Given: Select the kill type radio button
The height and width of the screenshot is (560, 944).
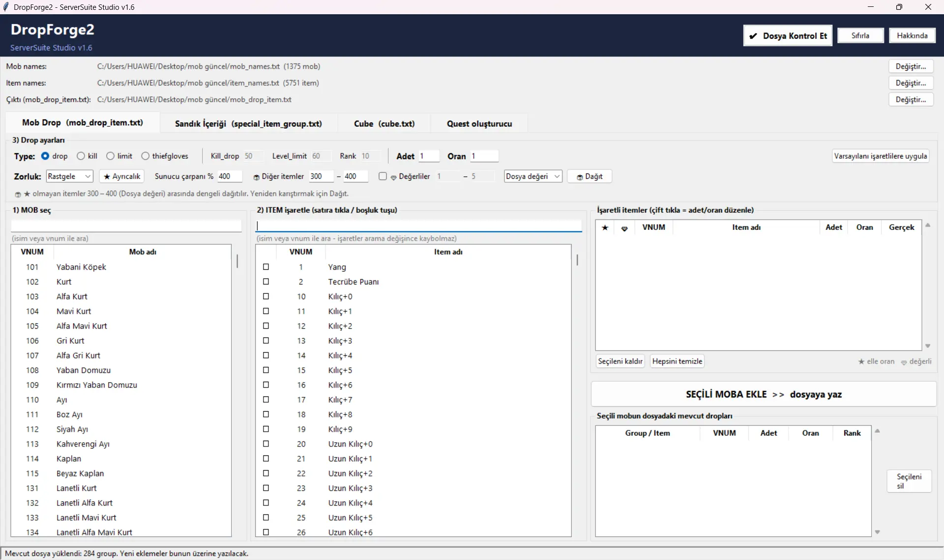Looking at the screenshot, I should click(81, 156).
